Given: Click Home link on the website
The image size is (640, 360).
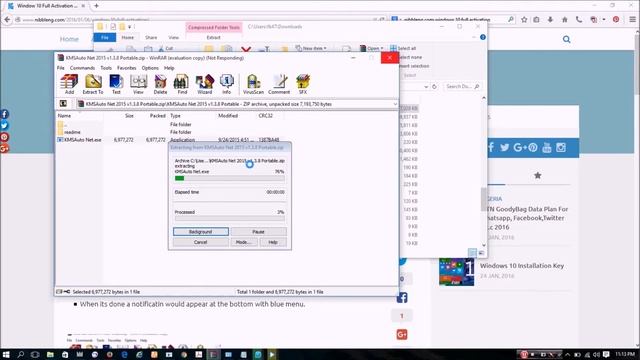Looking at the screenshot, I should coord(69,39).
